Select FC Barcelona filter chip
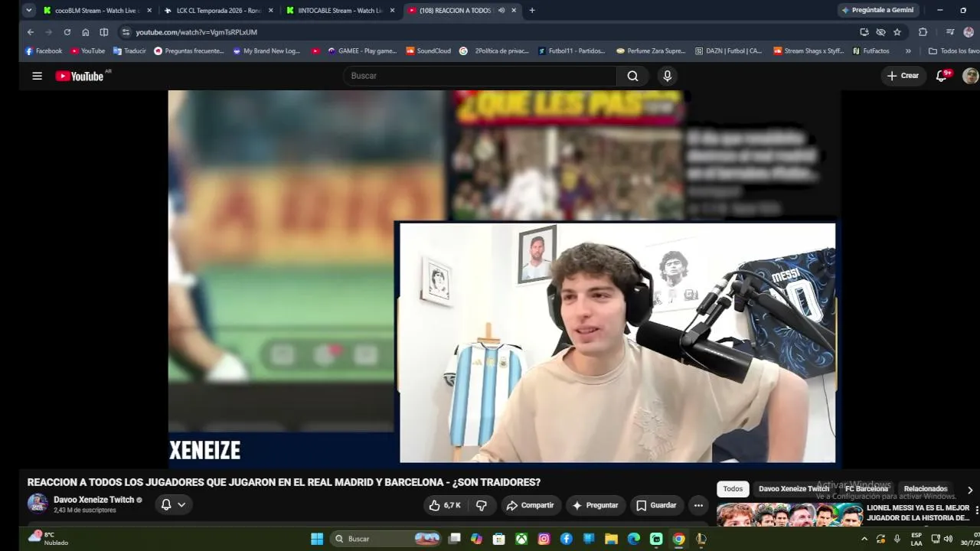 tap(866, 489)
